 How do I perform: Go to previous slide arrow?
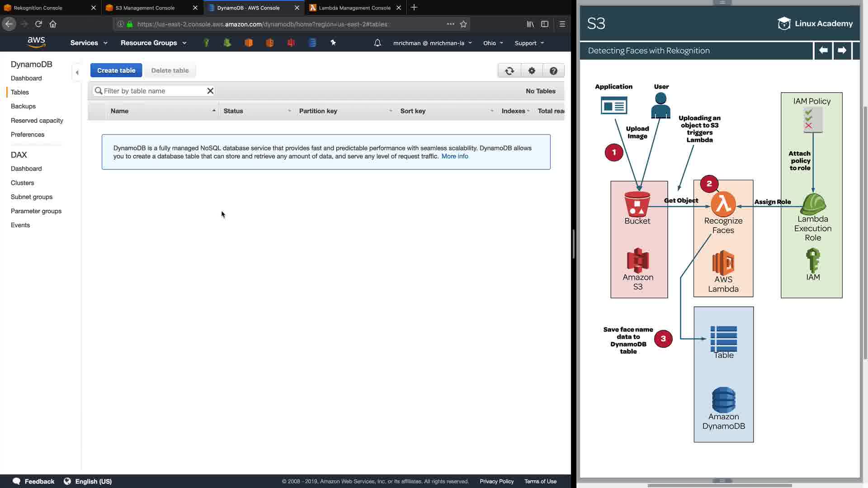point(823,51)
